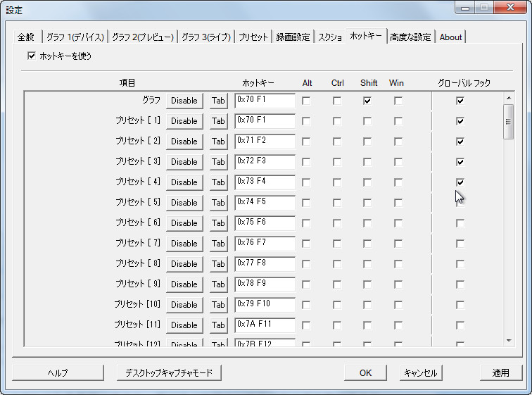Viewport: 532px width, 395px height.
Task: Click Disable button in the グラフ row
Action: pyautogui.click(x=184, y=101)
